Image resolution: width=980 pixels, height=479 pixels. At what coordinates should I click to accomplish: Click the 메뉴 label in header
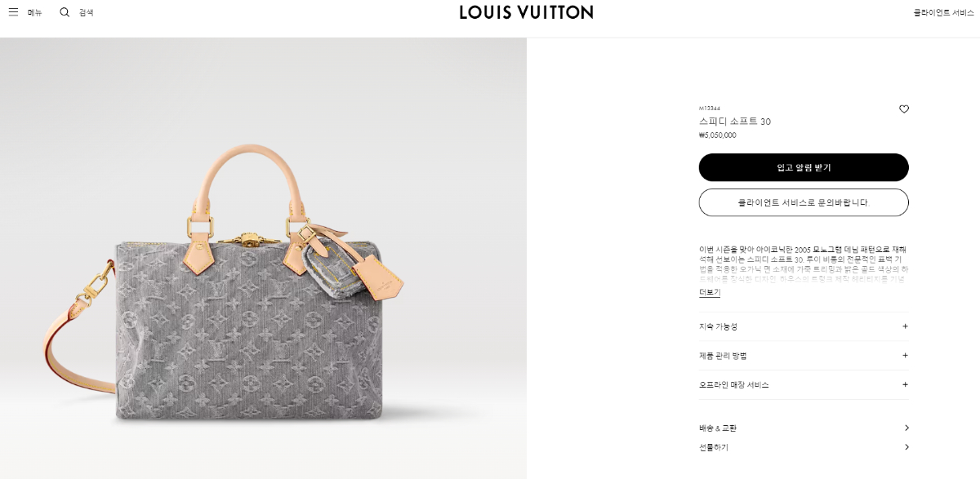click(x=35, y=12)
